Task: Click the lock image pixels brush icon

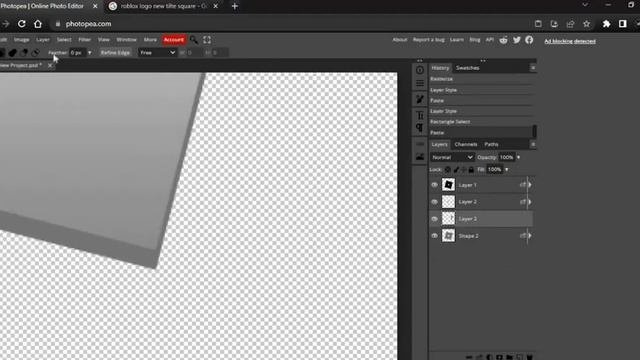Action: coord(456,169)
